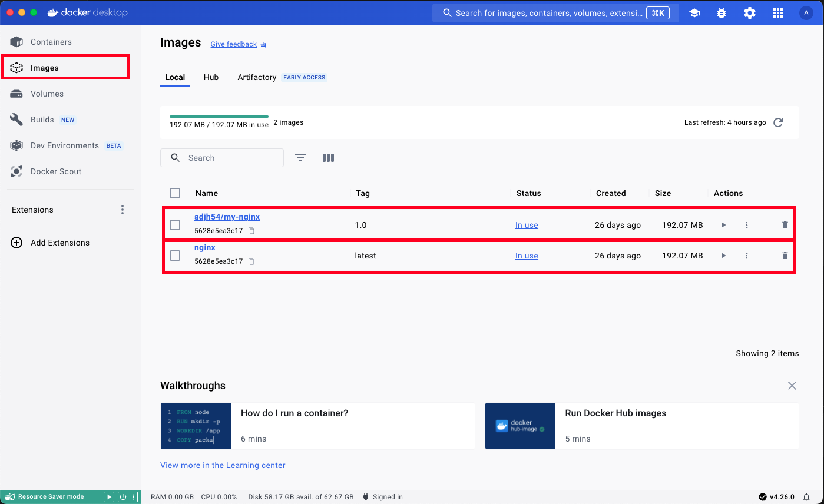The image size is (824, 504).
Task: Sort by the Tag column header
Action: pos(363,193)
